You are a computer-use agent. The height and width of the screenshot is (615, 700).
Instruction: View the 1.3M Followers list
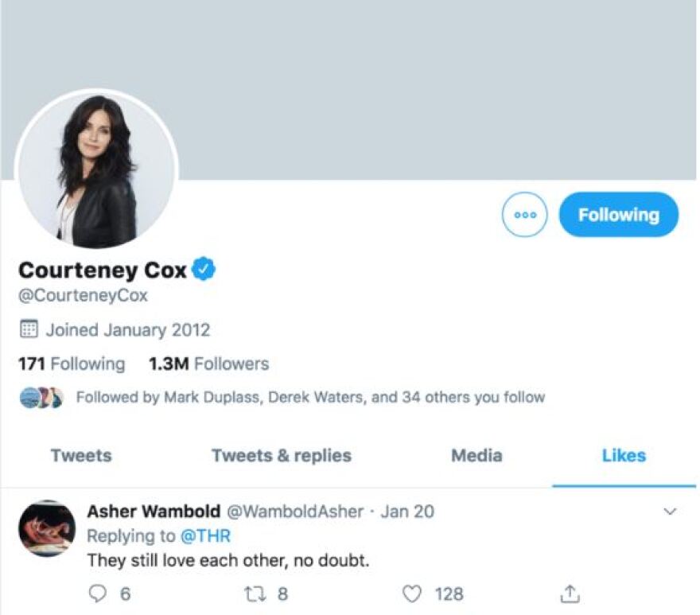coord(208,364)
